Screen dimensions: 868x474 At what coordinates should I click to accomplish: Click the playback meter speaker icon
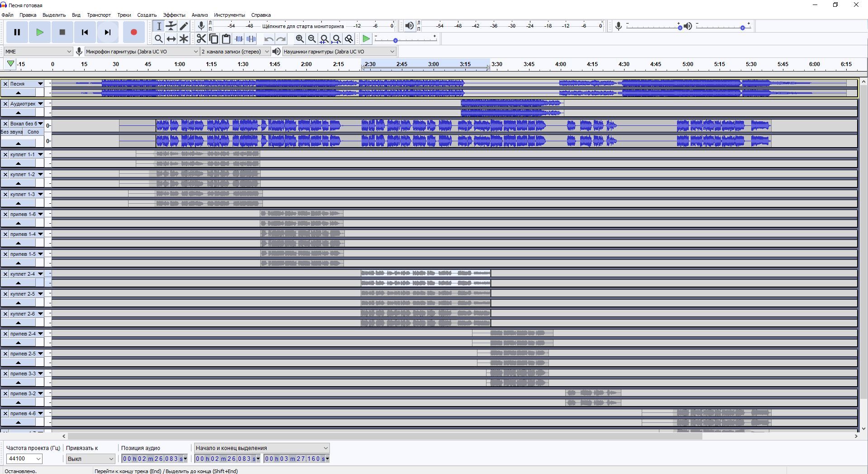click(409, 26)
